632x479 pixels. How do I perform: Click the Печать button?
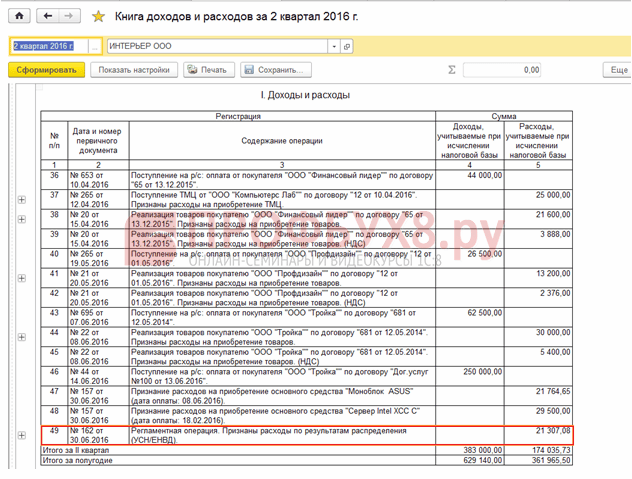coord(208,70)
